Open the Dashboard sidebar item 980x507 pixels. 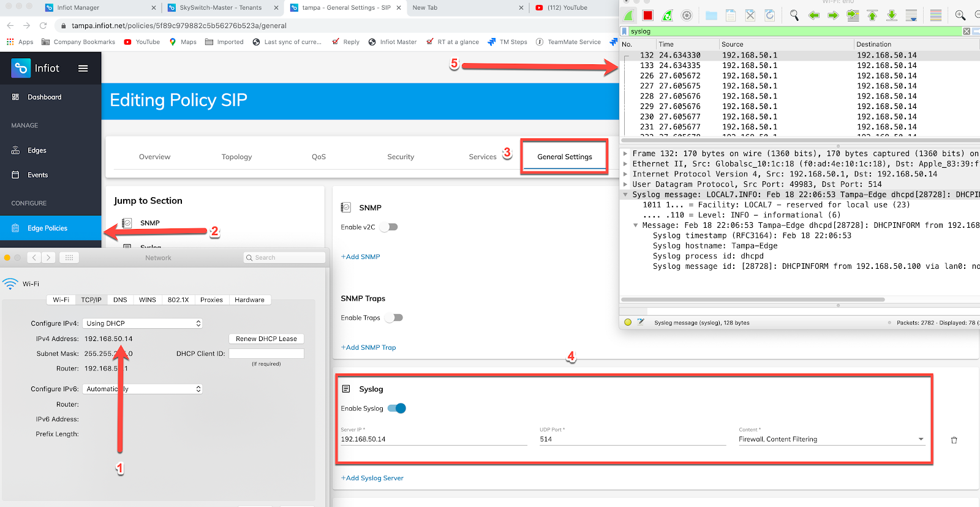[x=44, y=97]
